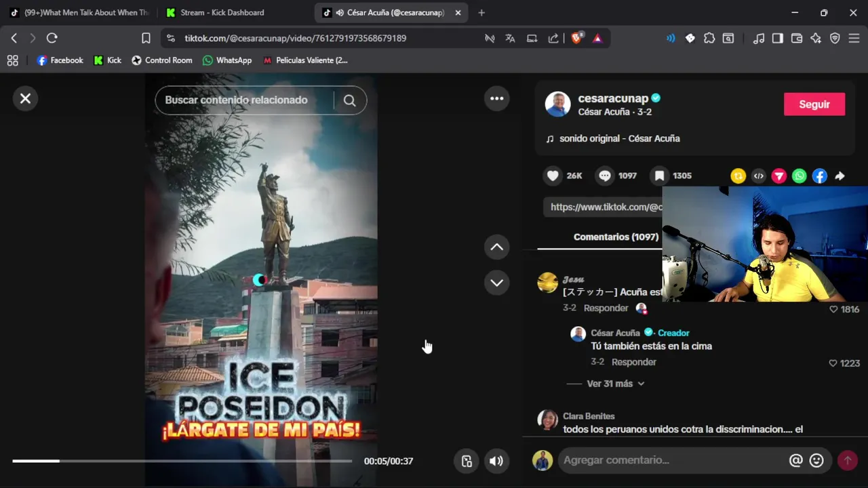868x488 pixels.
Task: Share the video to Facebook
Action: tap(819, 176)
